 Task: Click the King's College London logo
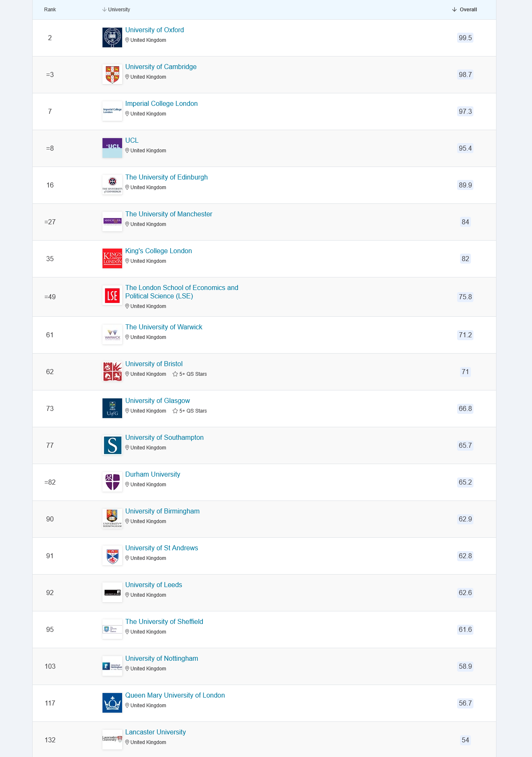(x=112, y=259)
